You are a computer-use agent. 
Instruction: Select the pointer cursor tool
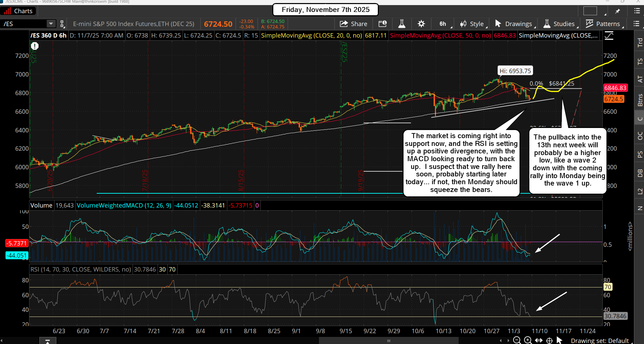pyautogui.click(x=559, y=340)
